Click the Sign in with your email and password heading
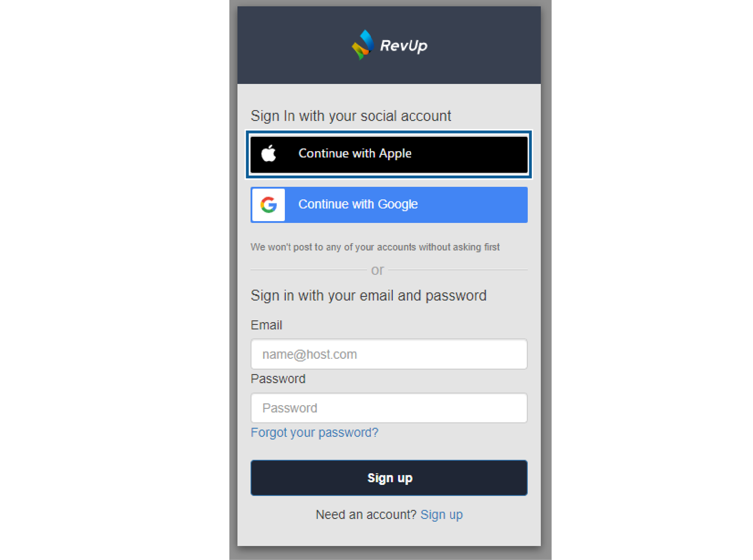 point(368,295)
